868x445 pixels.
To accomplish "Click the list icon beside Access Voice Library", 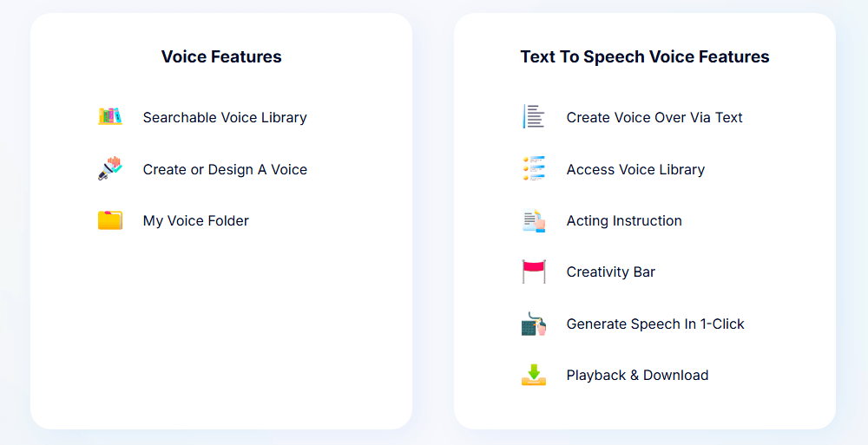I will (x=534, y=168).
